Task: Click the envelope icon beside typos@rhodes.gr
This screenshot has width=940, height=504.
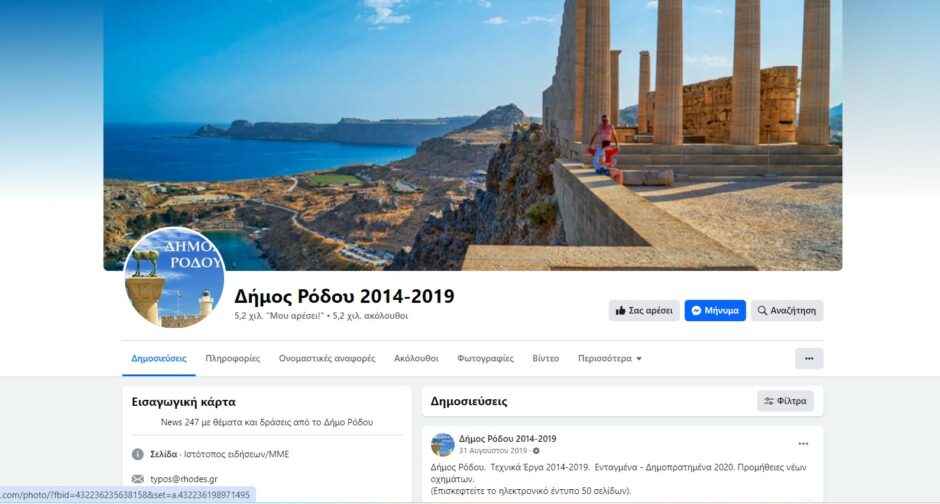Action: [138, 479]
